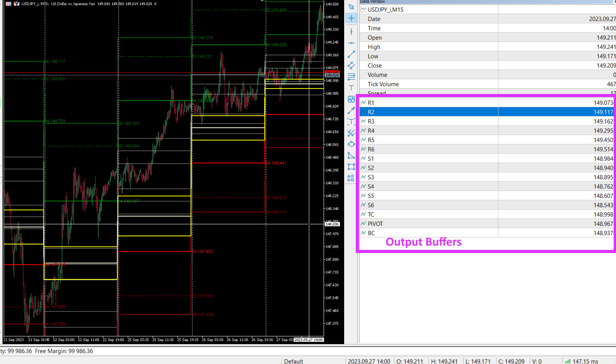Screen dimensions: 616x364
Task: Click O: 149.211 in status bar
Action: 410,361
